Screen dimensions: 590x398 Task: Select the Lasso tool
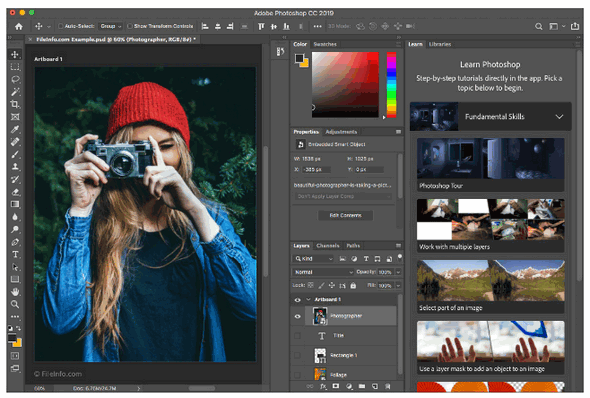coord(15,79)
